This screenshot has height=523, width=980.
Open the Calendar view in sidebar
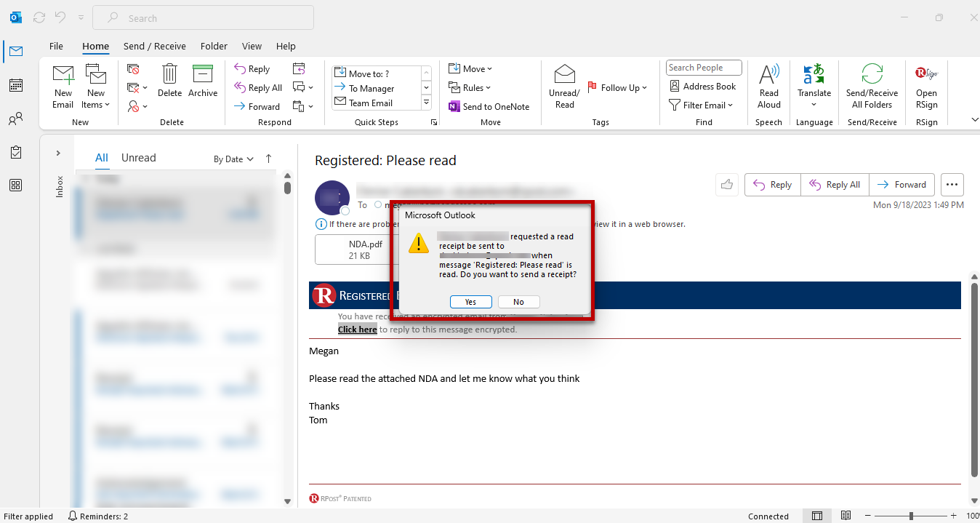[x=15, y=85]
